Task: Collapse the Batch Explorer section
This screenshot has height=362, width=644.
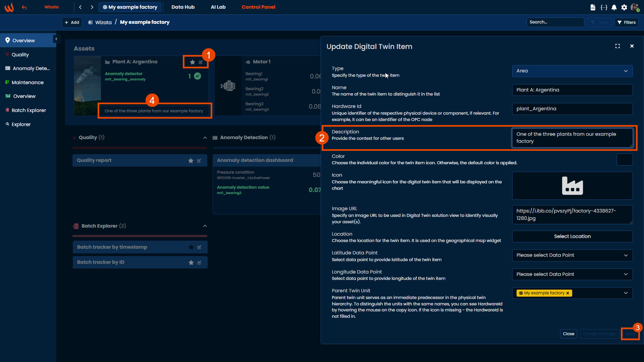Action: coord(205,226)
